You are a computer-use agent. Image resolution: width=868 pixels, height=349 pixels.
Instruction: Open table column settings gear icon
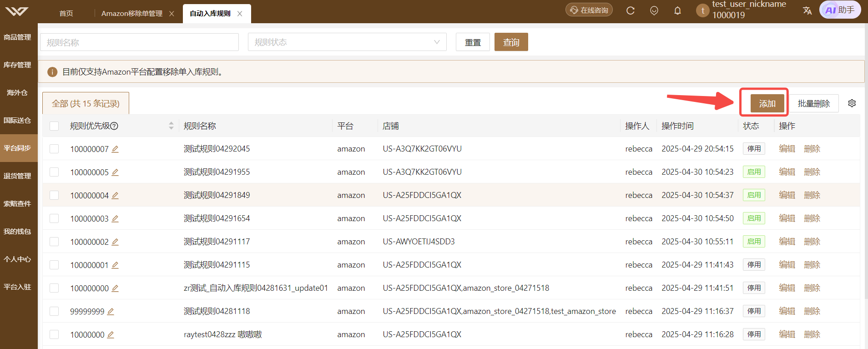(852, 103)
